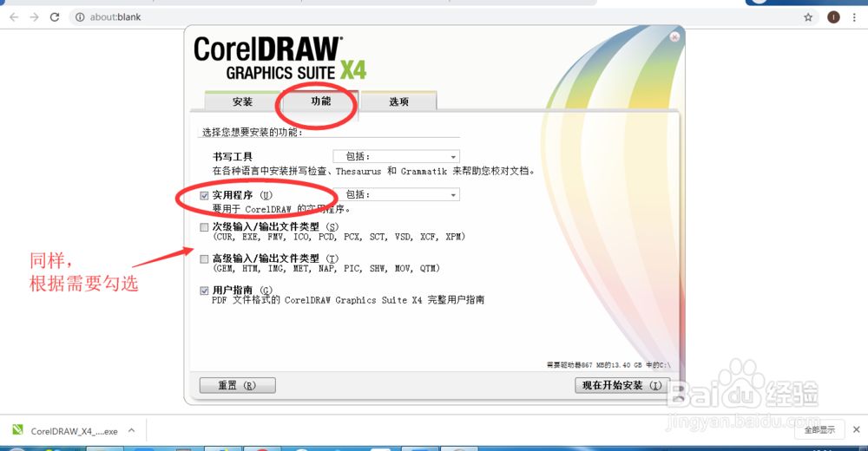Click the file types list CUR, EXE, FMV
This screenshot has width=868, height=451.
point(339,237)
